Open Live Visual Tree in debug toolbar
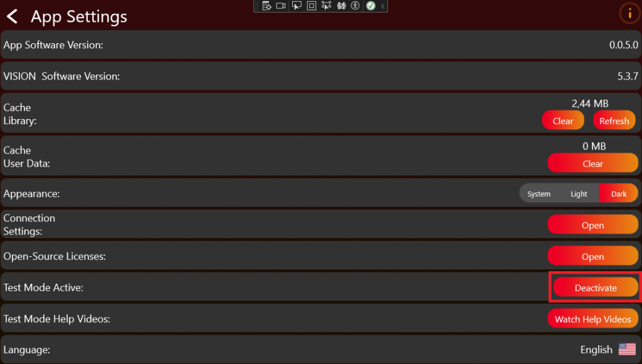This screenshot has width=642, height=364. [x=266, y=6]
